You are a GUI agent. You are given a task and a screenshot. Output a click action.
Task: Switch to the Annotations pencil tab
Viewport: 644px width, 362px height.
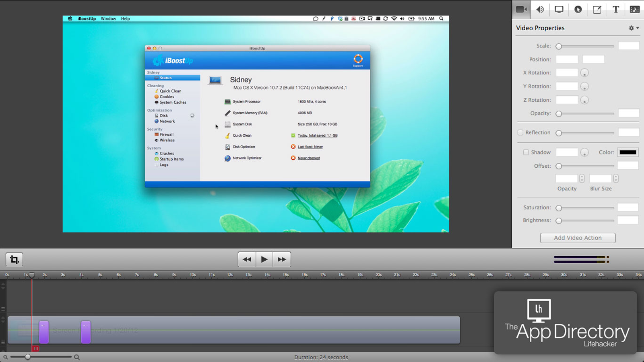[x=597, y=9]
